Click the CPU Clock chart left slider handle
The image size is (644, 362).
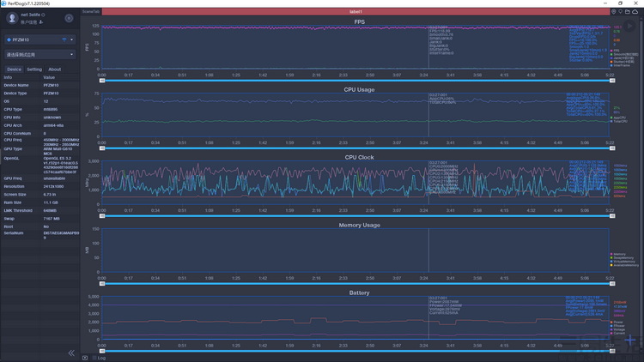tap(102, 216)
